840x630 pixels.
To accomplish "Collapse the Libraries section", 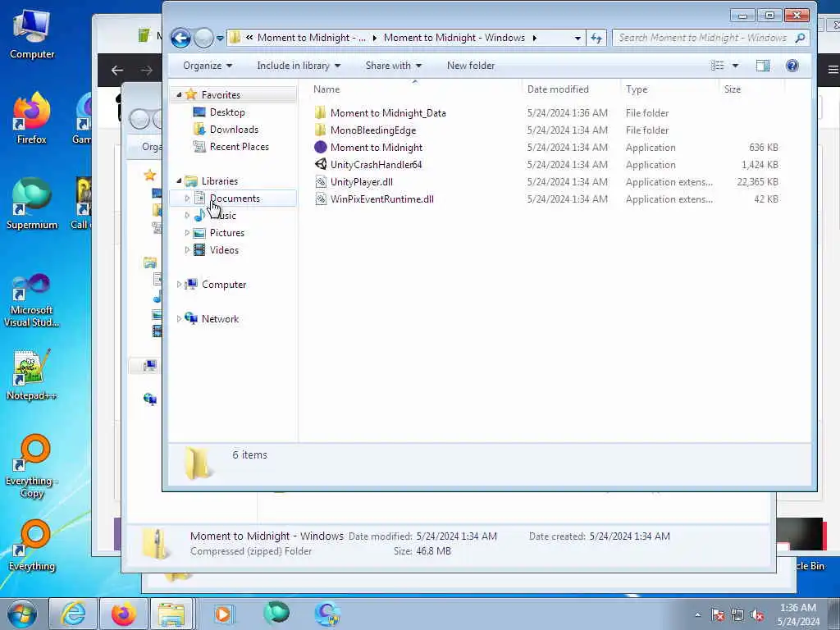I will [x=179, y=181].
